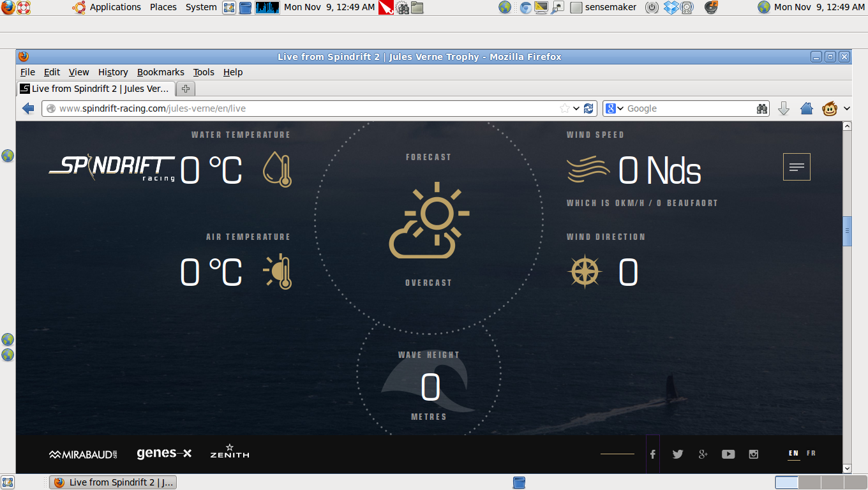Open the hamburger menu on the page
This screenshot has height=490, width=868.
[797, 167]
